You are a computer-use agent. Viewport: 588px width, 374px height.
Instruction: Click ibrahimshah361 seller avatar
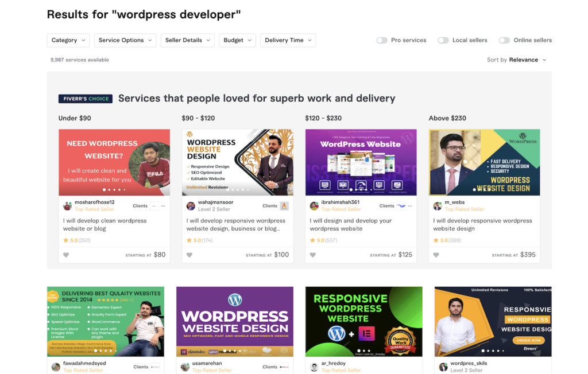point(314,206)
